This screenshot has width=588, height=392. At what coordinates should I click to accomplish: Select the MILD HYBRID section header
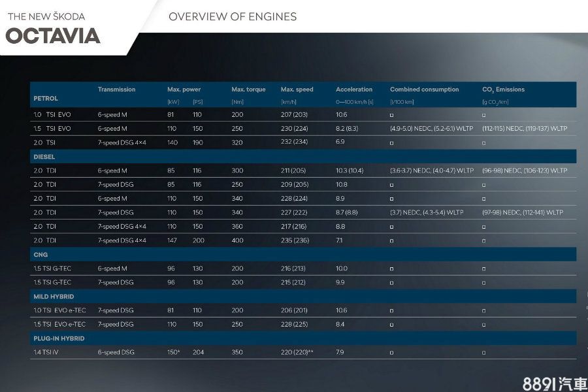(53, 297)
